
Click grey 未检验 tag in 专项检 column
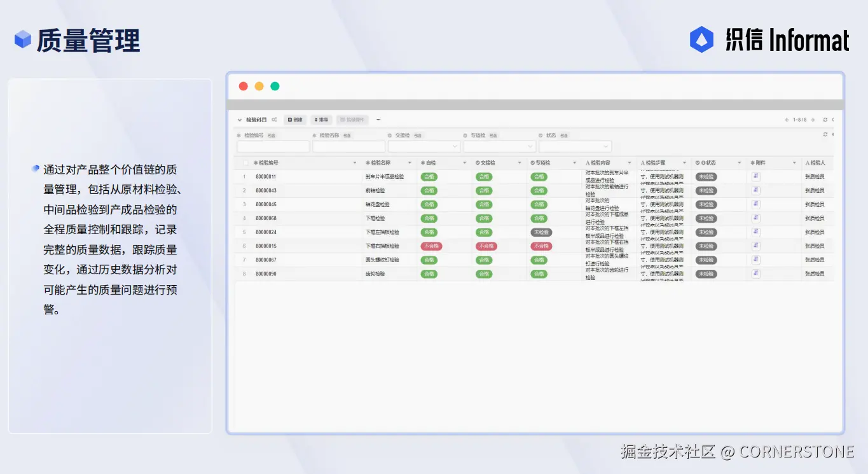(541, 232)
